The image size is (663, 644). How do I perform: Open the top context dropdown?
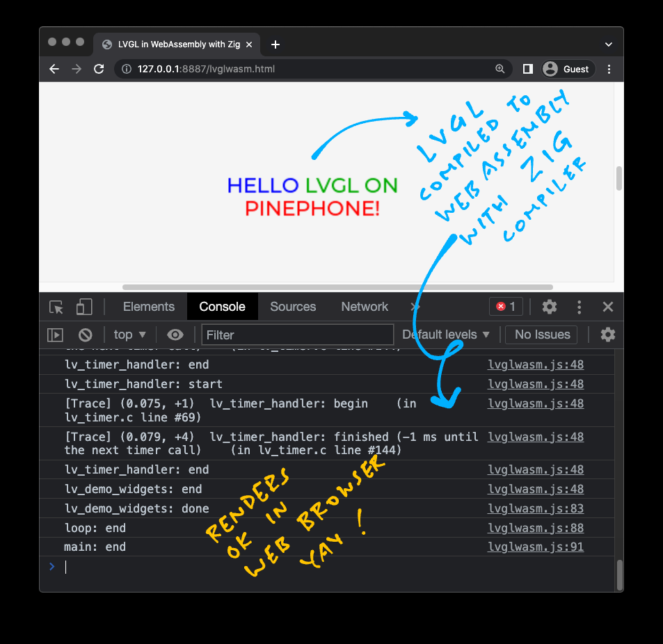[x=130, y=335]
